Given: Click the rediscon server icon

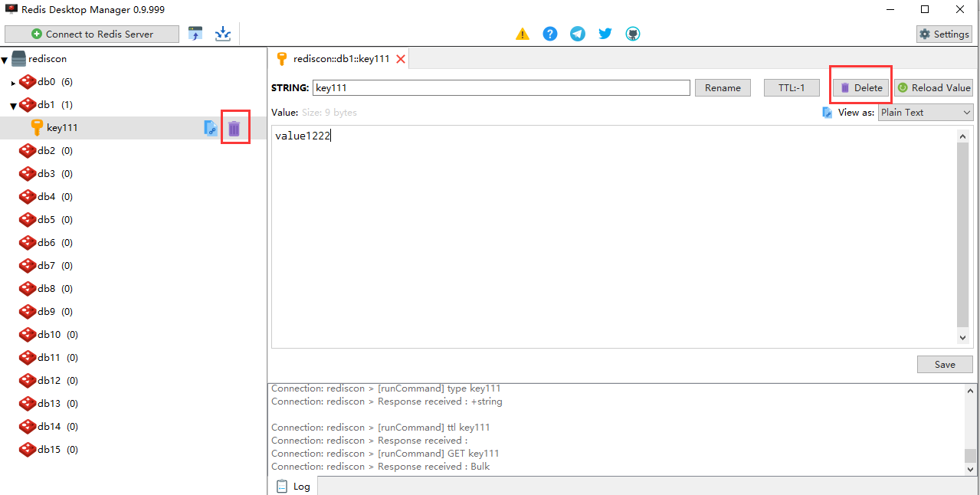Looking at the screenshot, I should (19, 59).
